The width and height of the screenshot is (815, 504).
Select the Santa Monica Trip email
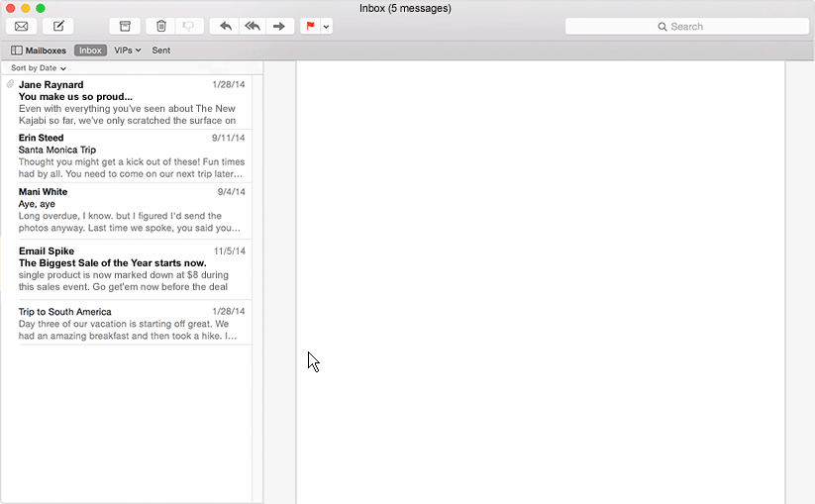point(127,155)
